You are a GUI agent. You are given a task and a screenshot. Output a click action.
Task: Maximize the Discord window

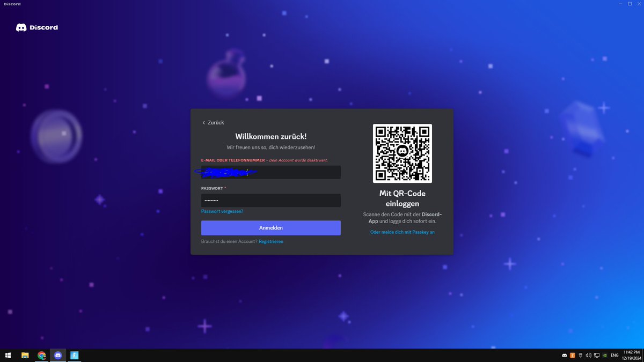[x=630, y=4]
